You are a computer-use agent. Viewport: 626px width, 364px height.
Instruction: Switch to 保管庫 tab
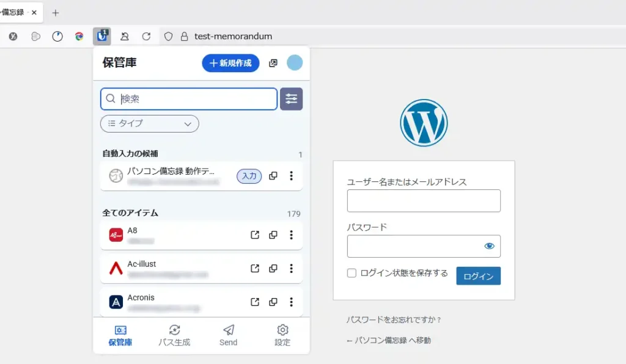click(x=120, y=336)
